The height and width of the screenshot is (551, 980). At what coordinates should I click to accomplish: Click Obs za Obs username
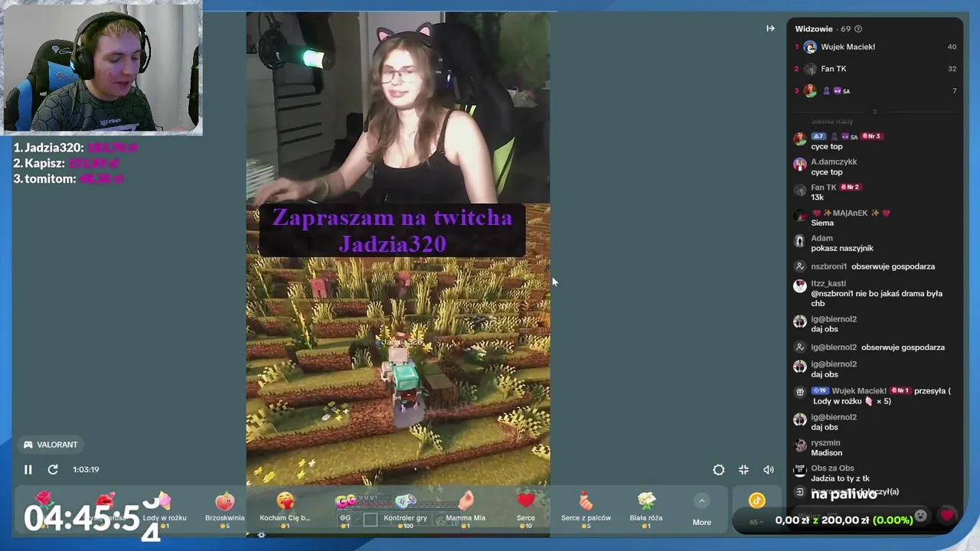[832, 468]
